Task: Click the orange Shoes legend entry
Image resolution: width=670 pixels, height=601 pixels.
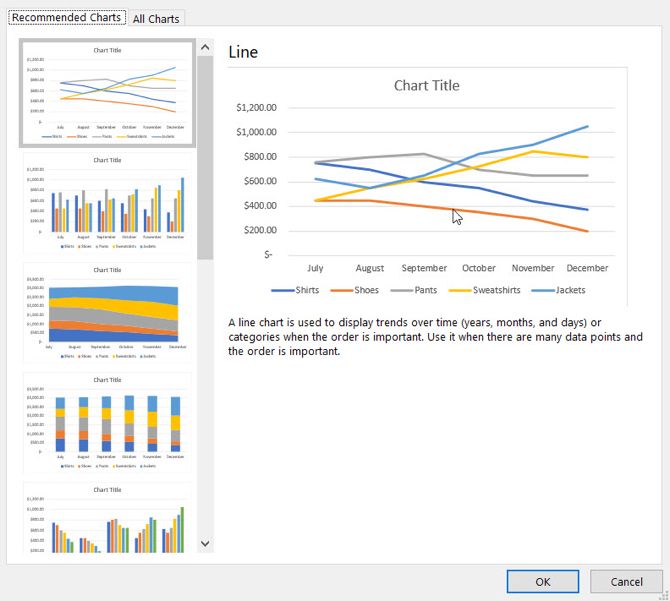Action: pyautogui.click(x=361, y=290)
